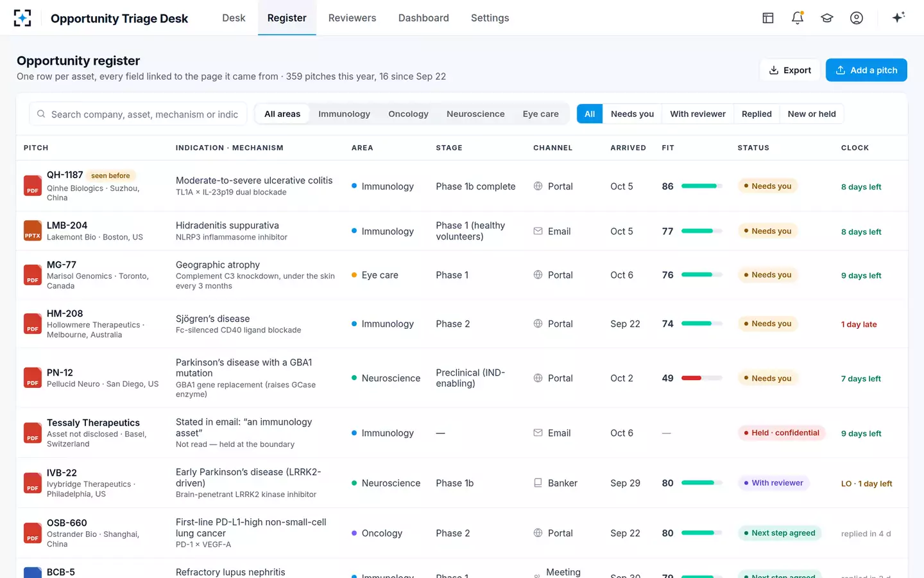This screenshot has width=924, height=578.
Task: Click the portal globe icon in QH-1187 row
Action: (538, 186)
